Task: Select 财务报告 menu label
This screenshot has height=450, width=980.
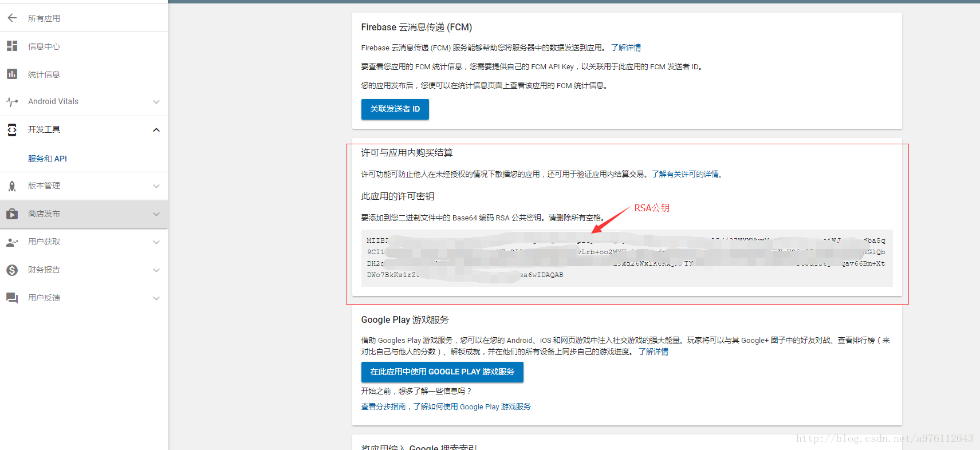Action: coord(44,270)
